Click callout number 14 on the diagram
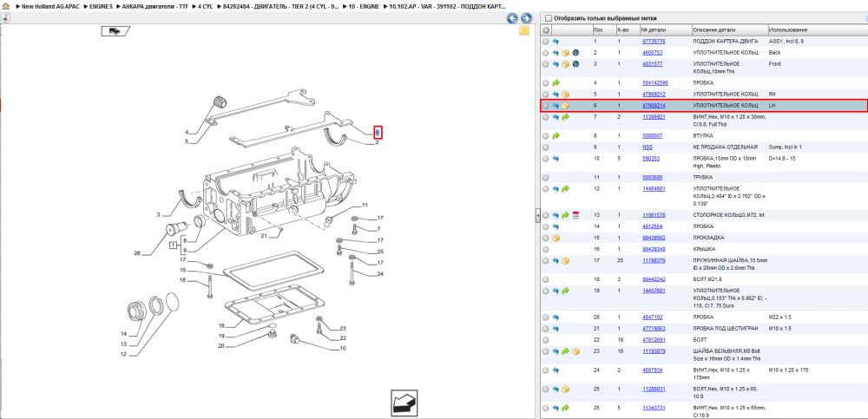The width and height of the screenshot is (868, 419). tap(123, 334)
